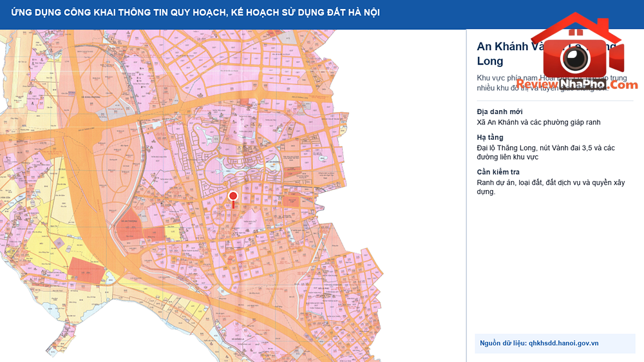
Task: Open the qhkhsdd.hanoi.gov.vn data source link
Action: (x=563, y=343)
